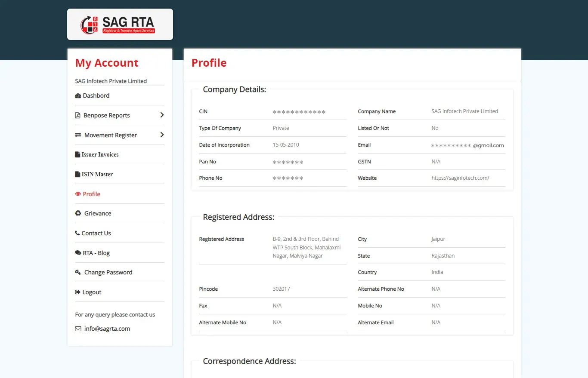The width and height of the screenshot is (588, 378).
Task: Click the Issuer Invoices document icon
Action: click(x=77, y=154)
